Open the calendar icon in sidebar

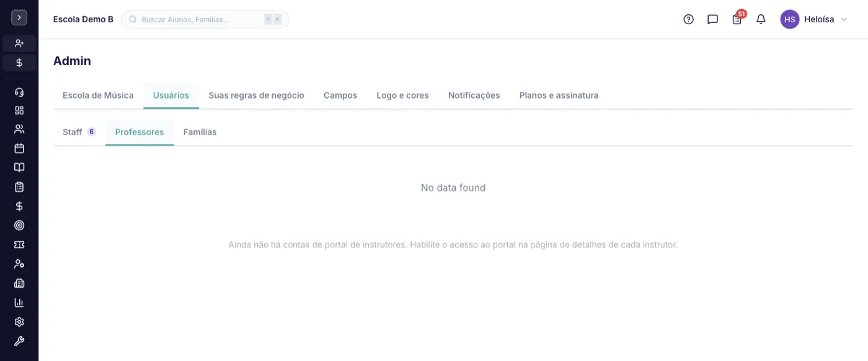[19, 148]
